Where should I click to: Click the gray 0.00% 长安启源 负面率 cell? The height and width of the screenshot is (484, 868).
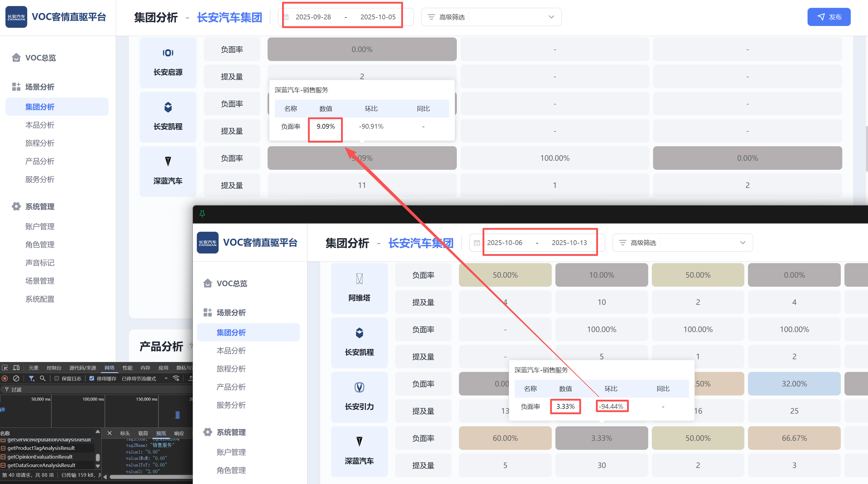[x=362, y=49]
